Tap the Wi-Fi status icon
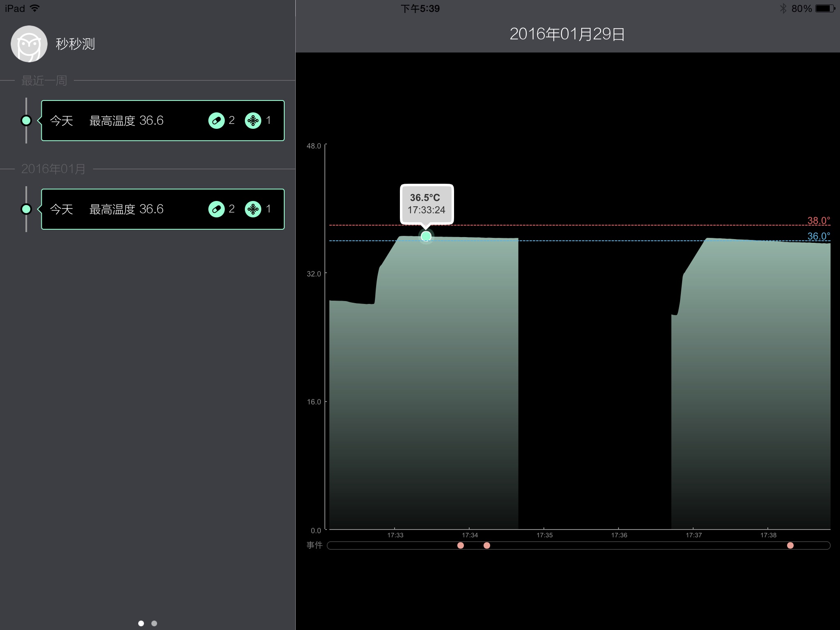Screen dimensions: 840x630 coord(35,8)
